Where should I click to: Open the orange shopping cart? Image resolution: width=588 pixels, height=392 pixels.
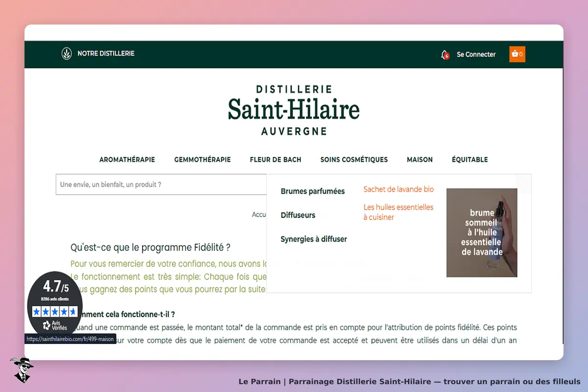coord(517,54)
